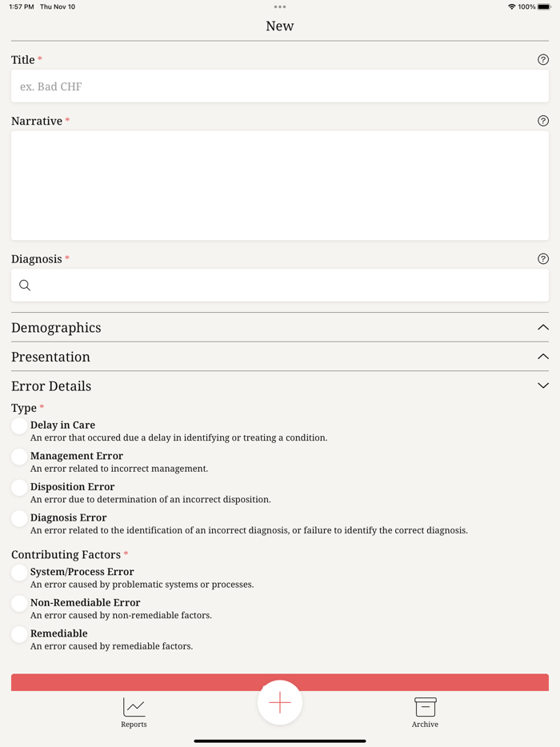560x747 pixels.
Task: Tap the help icon beside Title
Action: coord(543,60)
